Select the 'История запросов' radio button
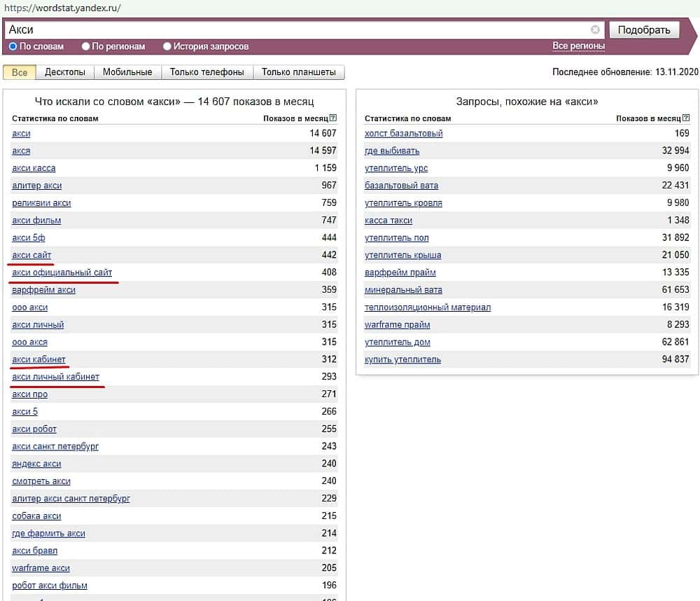The height and width of the screenshot is (601, 700). (x=167, y=46)
